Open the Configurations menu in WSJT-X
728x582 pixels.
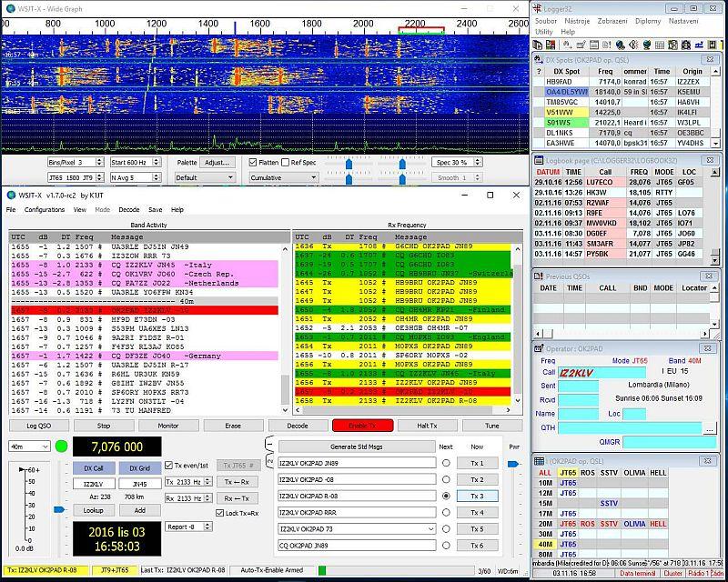click(x=45, y=209)
